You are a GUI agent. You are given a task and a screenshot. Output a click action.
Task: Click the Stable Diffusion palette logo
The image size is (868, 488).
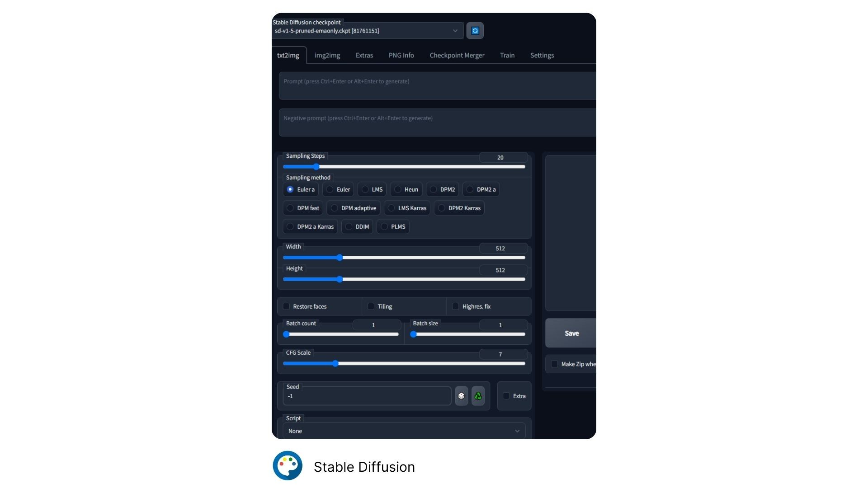pyautogui.click(x=288, y=466)
